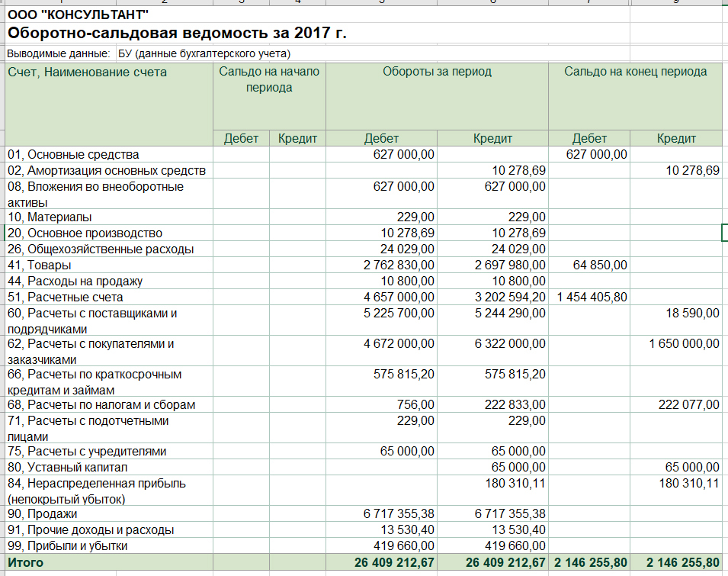
Task: Click turnover debit 4 657 000,00
Action: coord(399,297)
